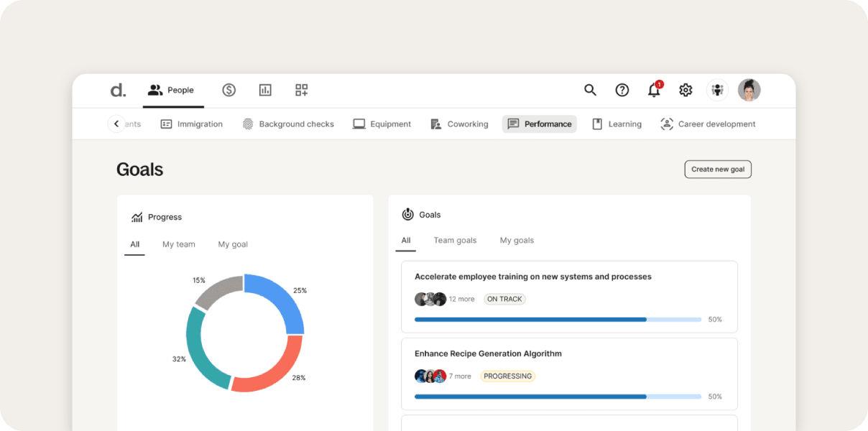The height and width of the screenshot is (431, 868).
Task: Click the Equipment laptop icon
Action: pos(359,124)
